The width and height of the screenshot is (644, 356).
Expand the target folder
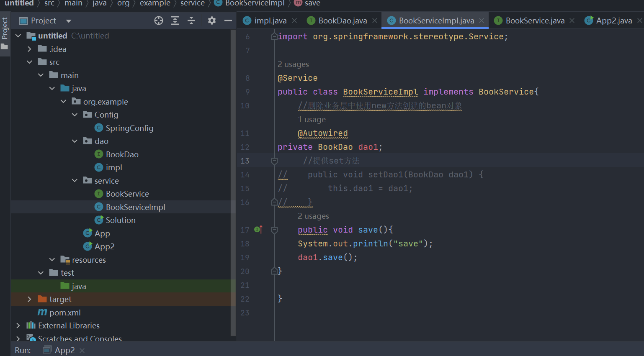tap(29, 299)
